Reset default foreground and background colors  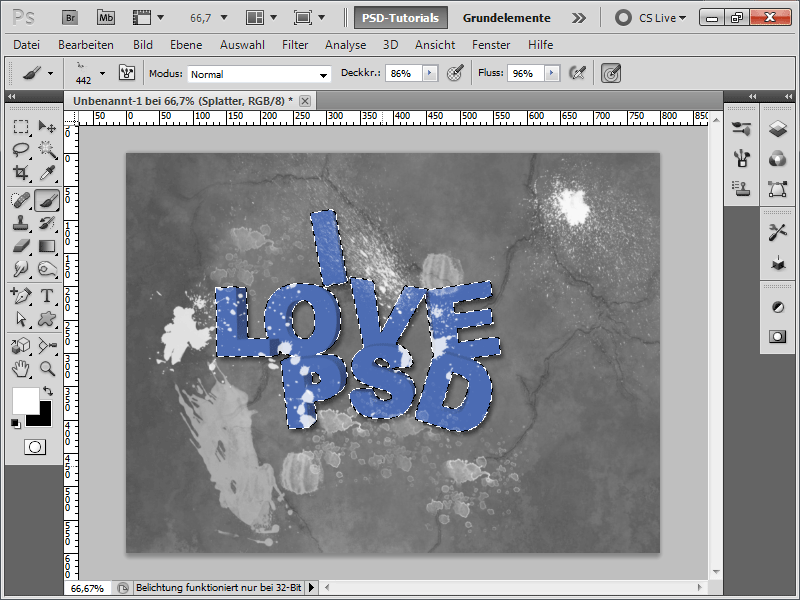coord(16,423)
